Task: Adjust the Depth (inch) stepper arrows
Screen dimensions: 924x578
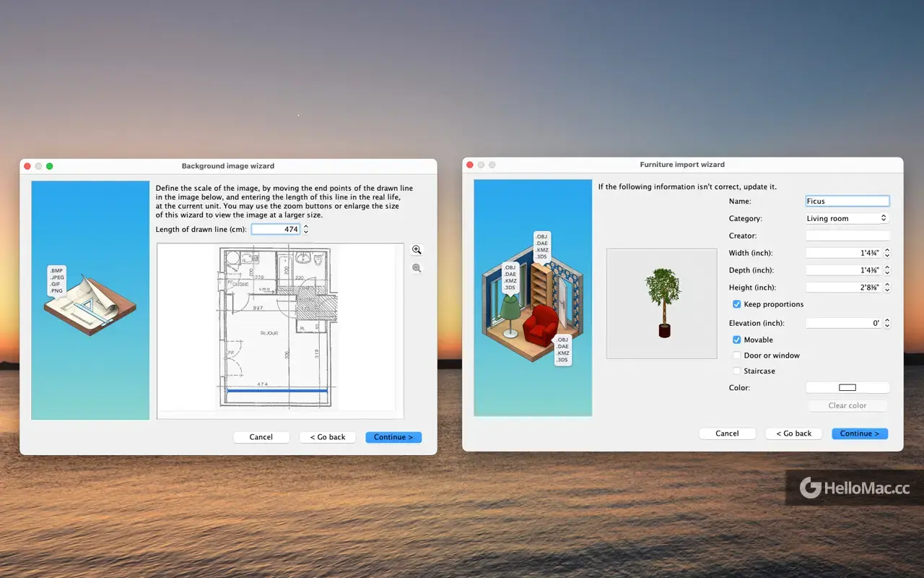Action: pyautogui.click(x=887, y=270)
